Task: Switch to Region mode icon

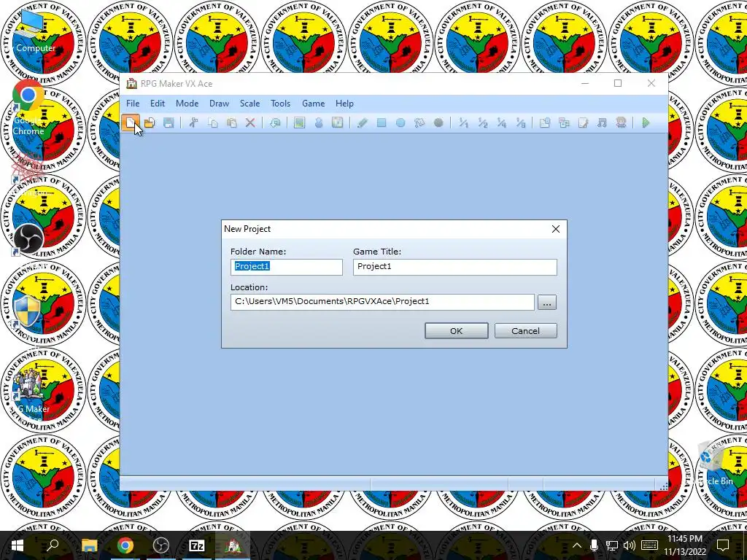Action: point(337,122)
